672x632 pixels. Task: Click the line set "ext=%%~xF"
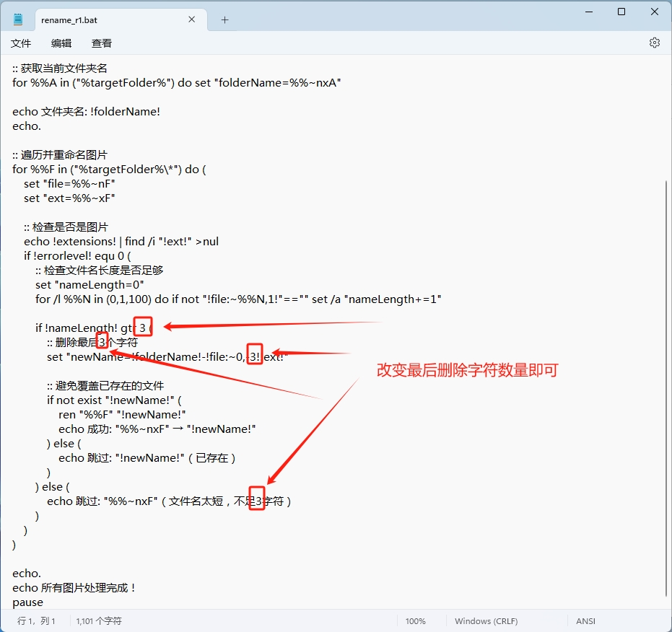(x=69, y=198)
